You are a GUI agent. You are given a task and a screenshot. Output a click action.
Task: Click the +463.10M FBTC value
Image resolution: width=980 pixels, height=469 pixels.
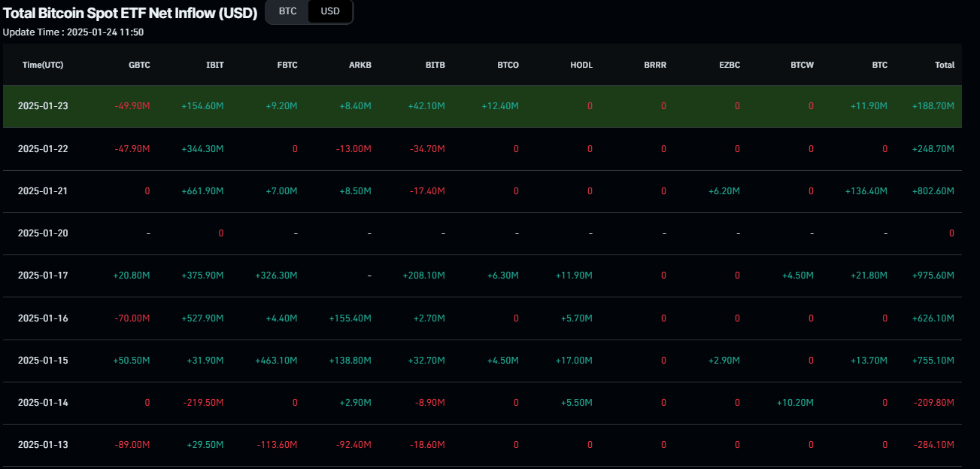tap(276, 361)
